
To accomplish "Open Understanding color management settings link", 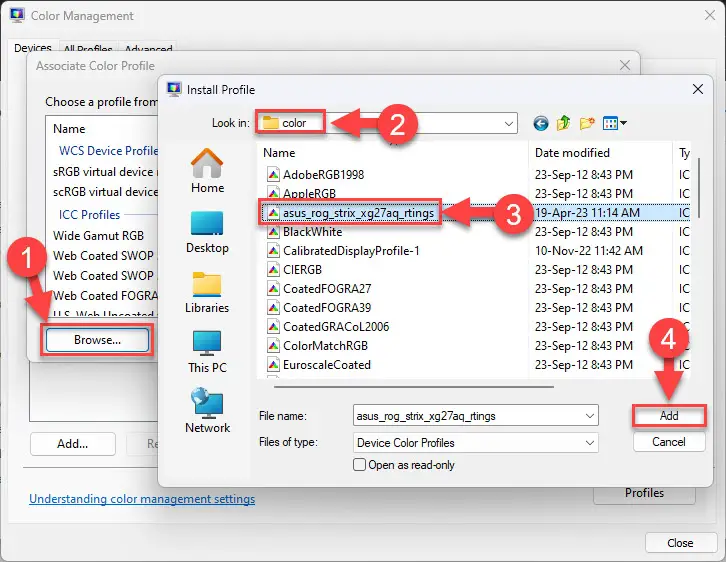I will click(142, 499).
